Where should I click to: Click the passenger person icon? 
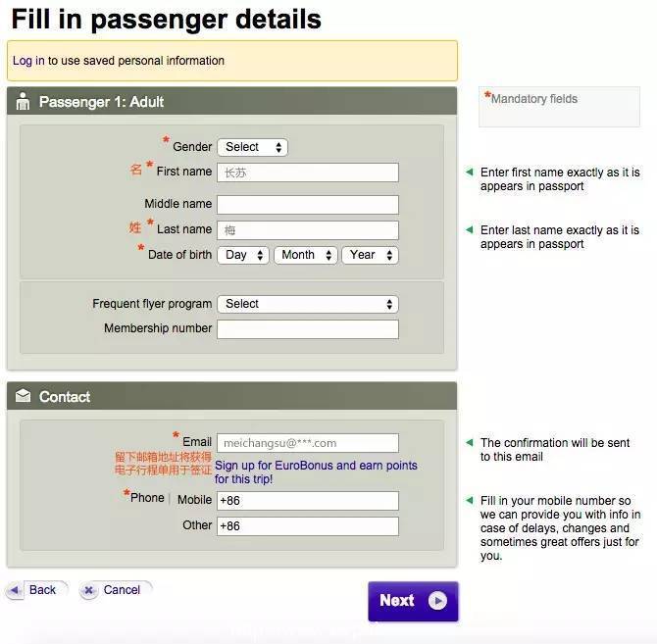24,101
